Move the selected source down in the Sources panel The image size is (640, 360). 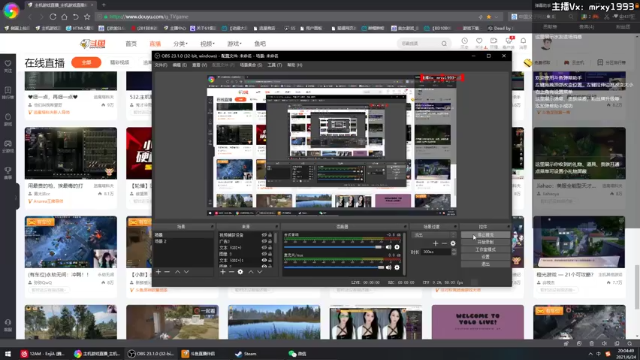pyautogui.click(x=260, y=272)
